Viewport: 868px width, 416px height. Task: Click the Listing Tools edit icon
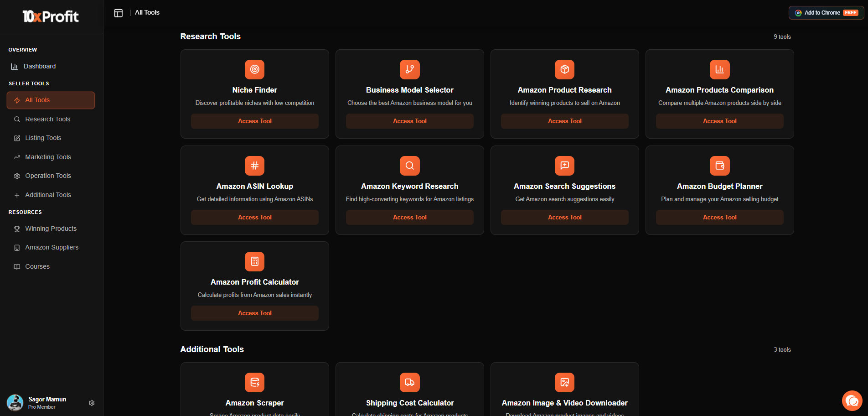point(17,138)
